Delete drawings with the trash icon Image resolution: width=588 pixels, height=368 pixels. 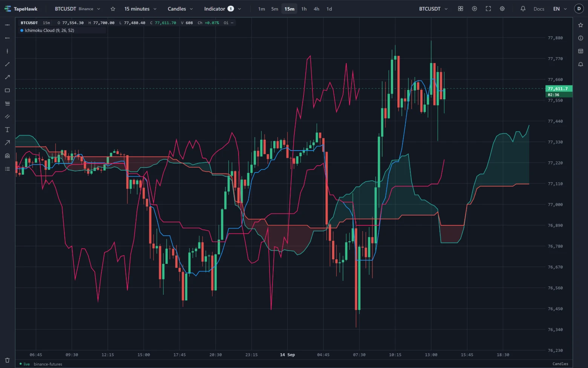tap(7, 360)
